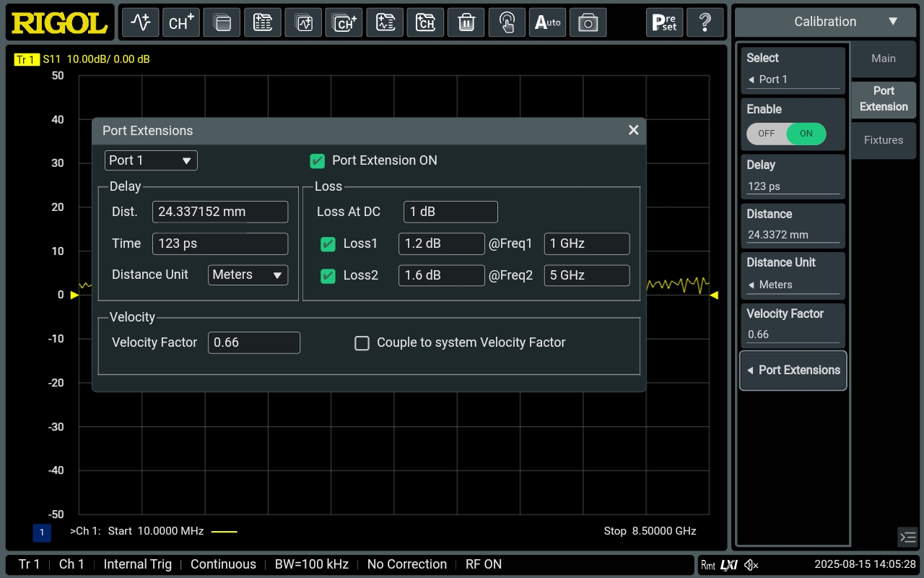Click the Port Extensions side menu button
The width and height of the screenshot is (924, 578).
coord(793,370)
